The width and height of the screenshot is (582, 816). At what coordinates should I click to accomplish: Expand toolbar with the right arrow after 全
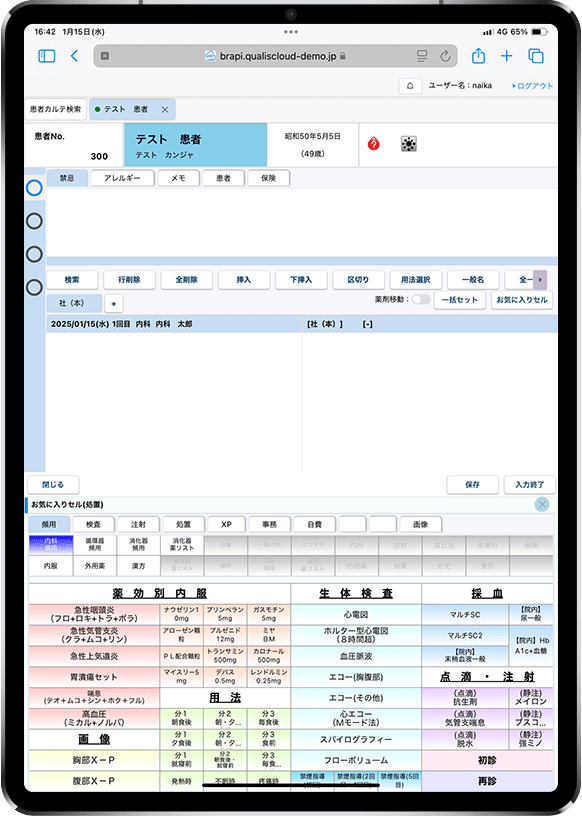click(540, 279)
